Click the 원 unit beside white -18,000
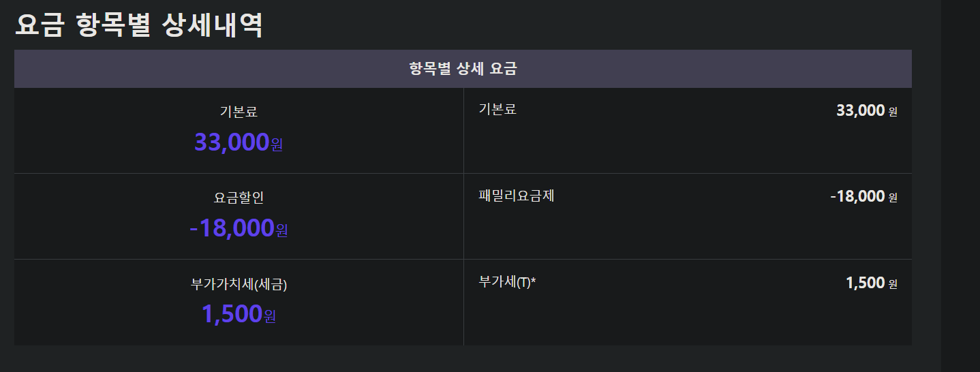This screenshot has height=372, width=980. (x=893, y=198)
